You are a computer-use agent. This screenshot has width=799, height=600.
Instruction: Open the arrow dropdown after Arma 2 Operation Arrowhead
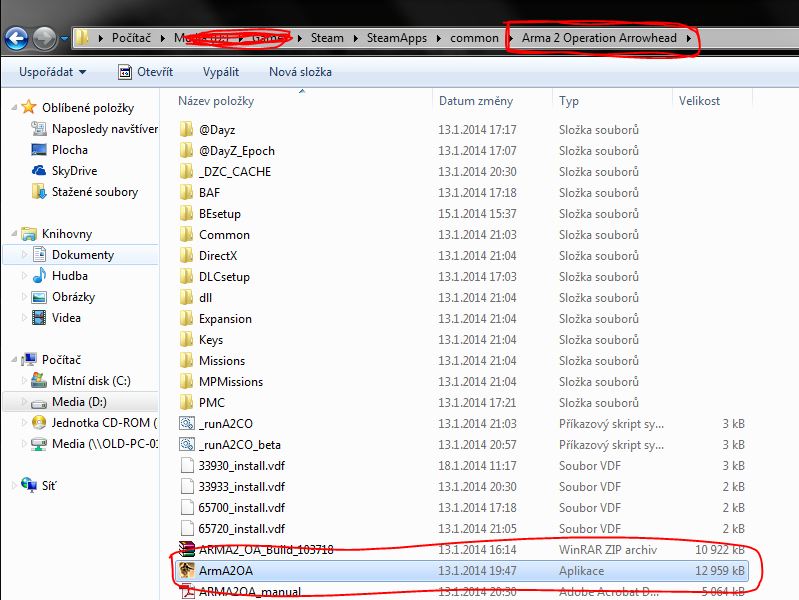point(688,38)
